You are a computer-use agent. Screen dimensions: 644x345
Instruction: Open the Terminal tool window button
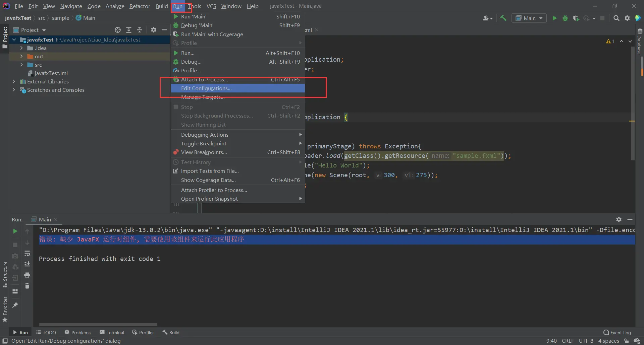coord(112,333)
